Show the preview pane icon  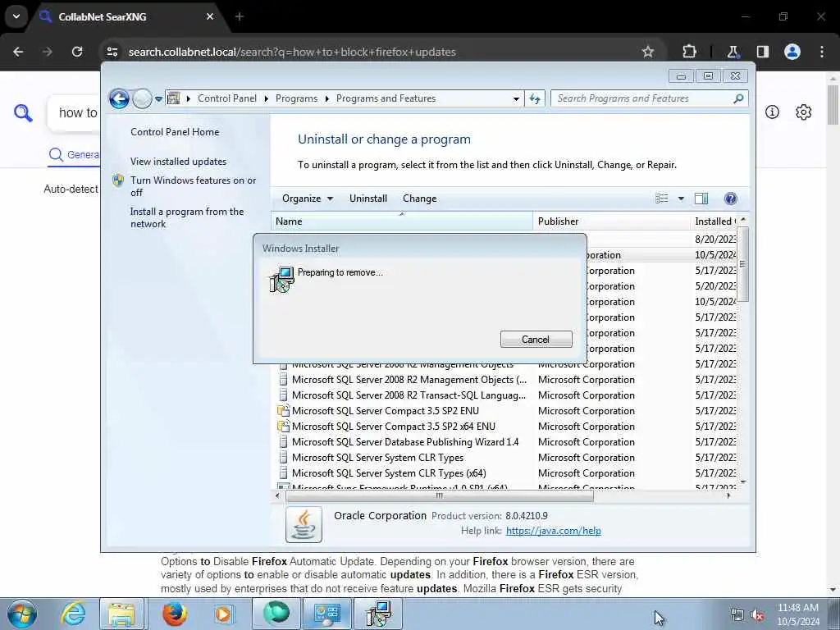pyautogui.click(x=701, y=199)
